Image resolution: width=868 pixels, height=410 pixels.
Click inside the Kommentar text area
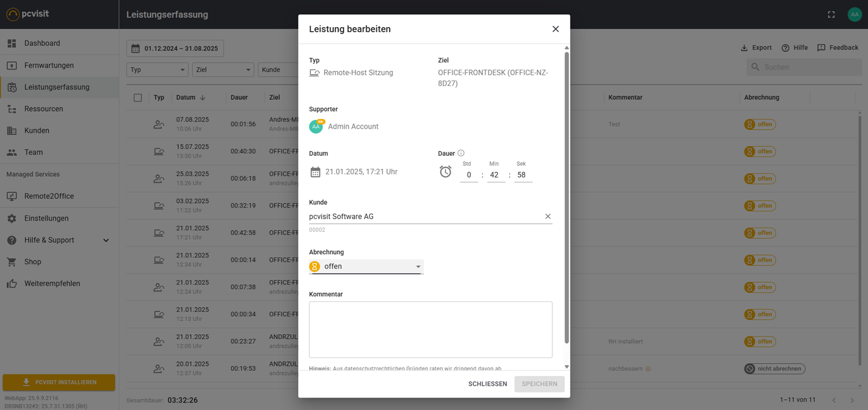pos(430,330)
